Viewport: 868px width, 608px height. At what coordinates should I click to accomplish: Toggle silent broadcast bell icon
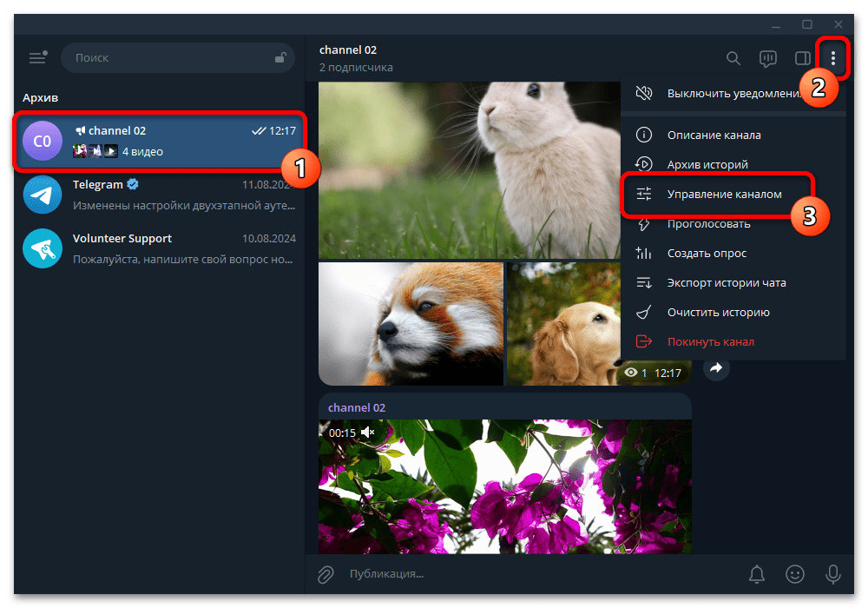pyautogui.click(x=757, y=574)
